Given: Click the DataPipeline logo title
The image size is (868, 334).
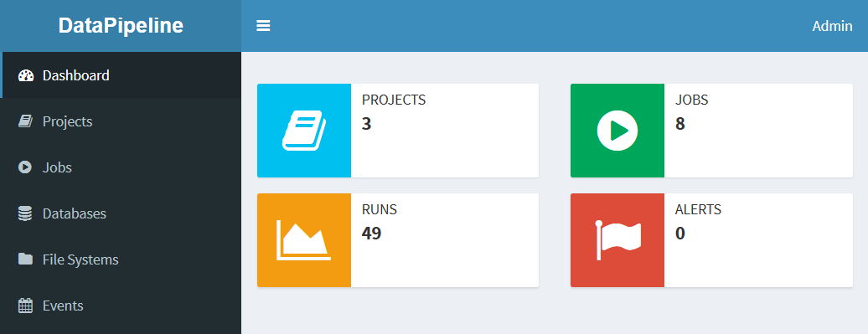Looking at the screenshot, I should tap(121, 26).
